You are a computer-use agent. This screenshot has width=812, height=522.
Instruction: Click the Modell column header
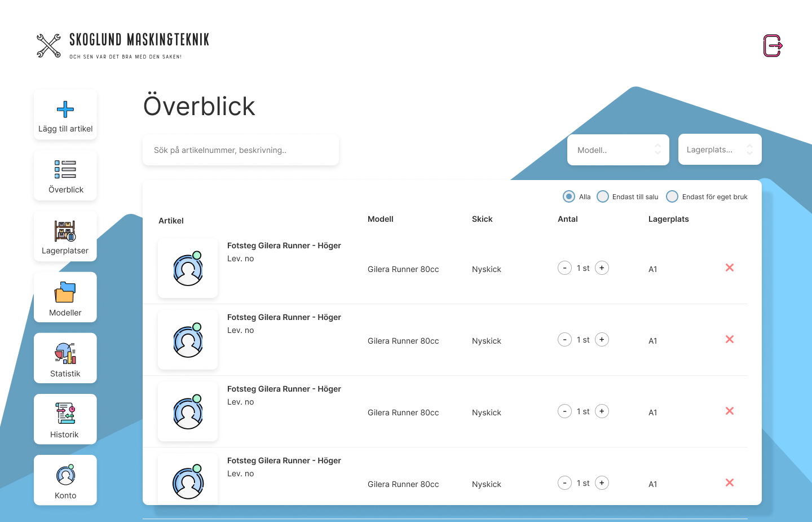[381, 219]
